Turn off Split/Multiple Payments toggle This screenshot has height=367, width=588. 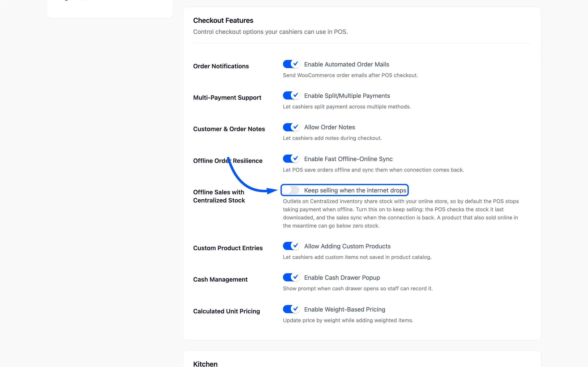pos(291,95)
